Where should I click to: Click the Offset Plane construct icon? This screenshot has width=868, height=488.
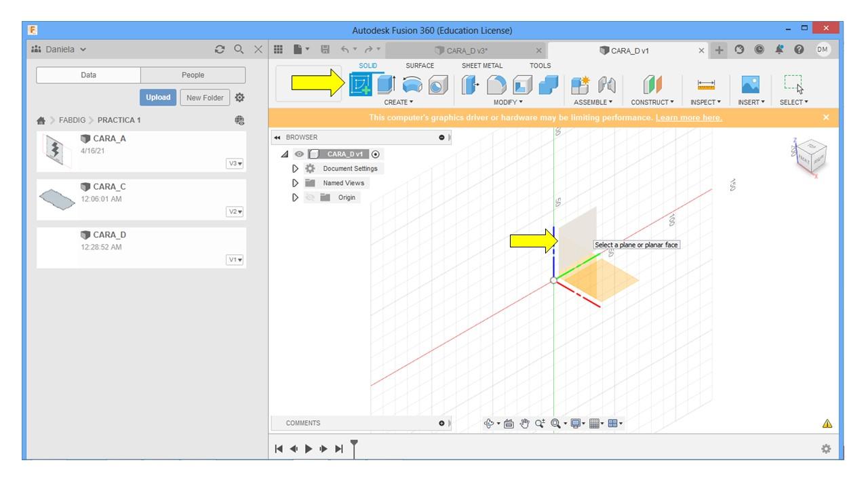coord(652,85)
